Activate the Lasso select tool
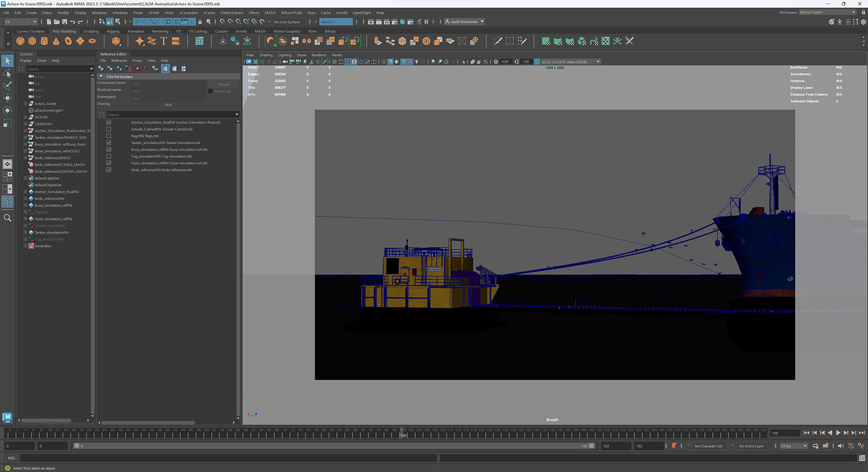The height and width of the screenshot is (472, 868). coord(8,73)
